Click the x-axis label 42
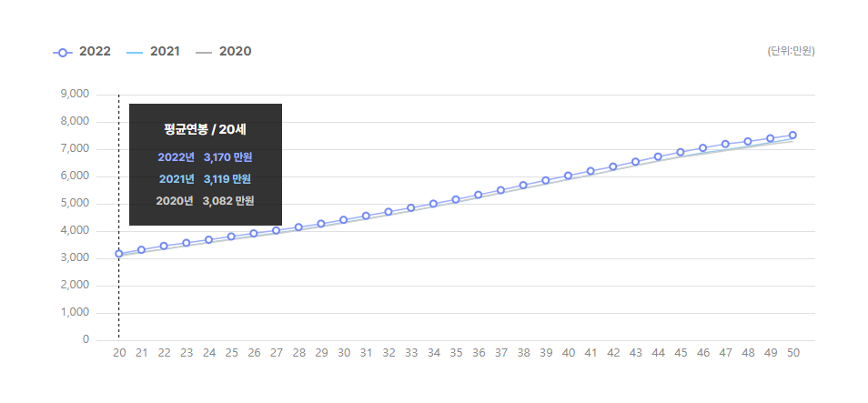 click(613, 353)
